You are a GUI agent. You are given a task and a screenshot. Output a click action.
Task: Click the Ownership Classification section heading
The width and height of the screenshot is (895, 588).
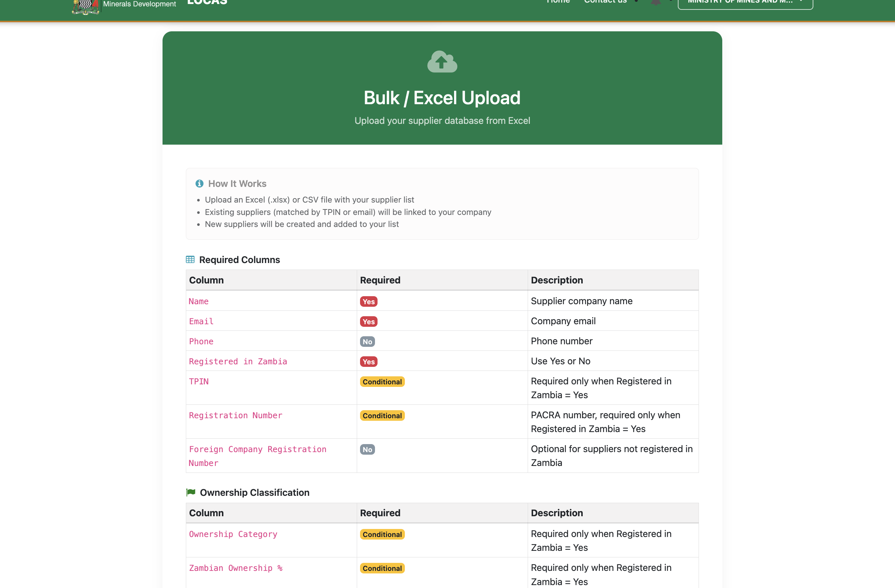[x=255, y=493]
